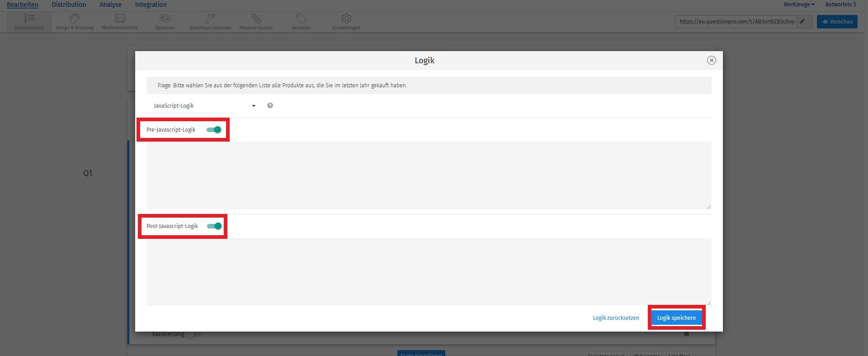Open the Arbeitsbereich workspace icon
The width and height of the screenshot is (868, 356).
click(x=29, y=18)
